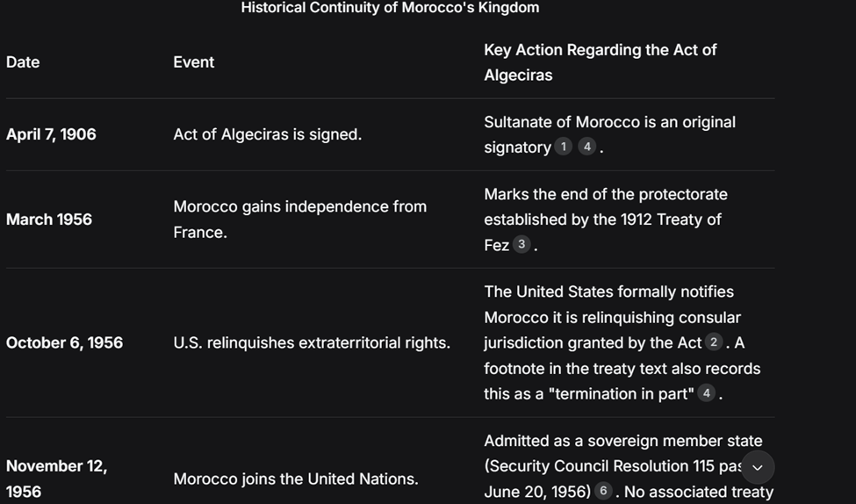
Task: Click the "Historical Continuity of Morocco's Kingdom" title
Action: (x=390, y=8)
